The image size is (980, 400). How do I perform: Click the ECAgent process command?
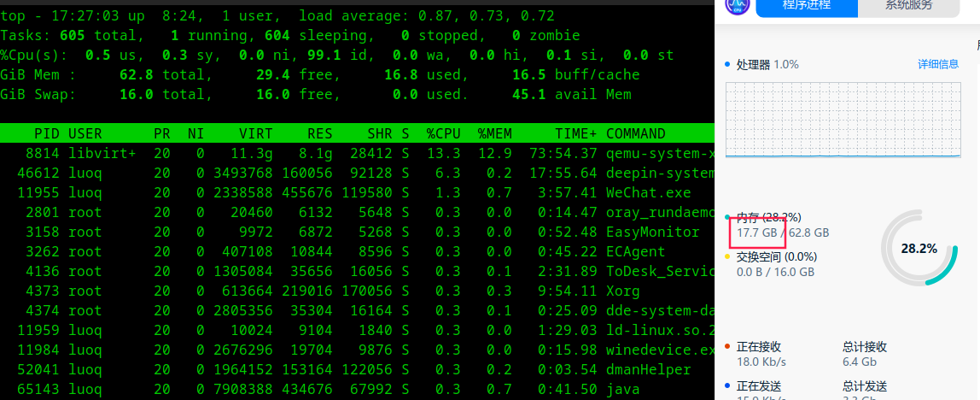(636, 251)
